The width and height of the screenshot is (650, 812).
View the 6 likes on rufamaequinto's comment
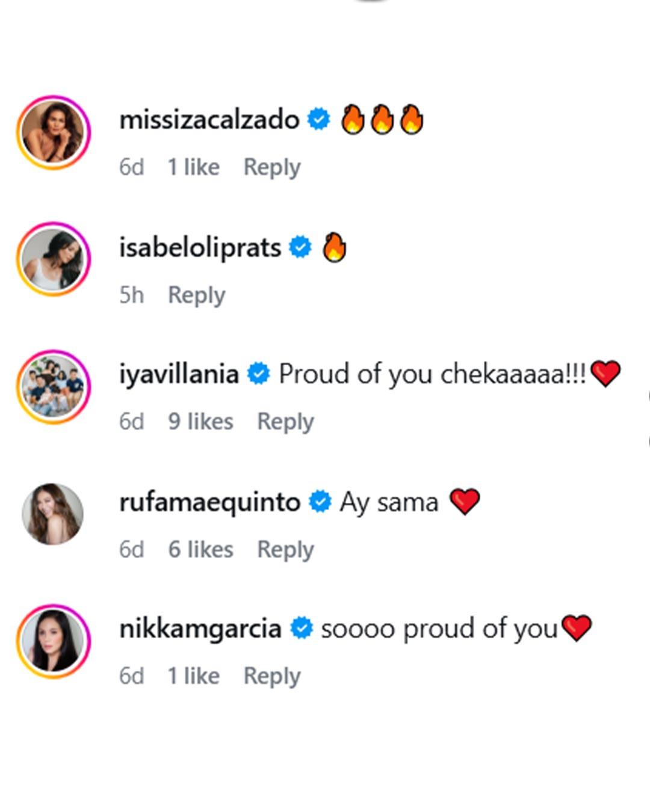click(x=200, y=550)
